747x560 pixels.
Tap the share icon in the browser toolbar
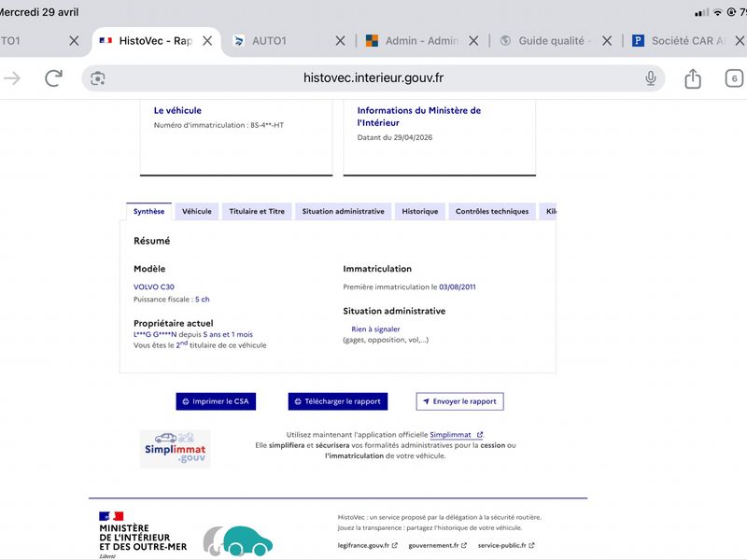693,78
